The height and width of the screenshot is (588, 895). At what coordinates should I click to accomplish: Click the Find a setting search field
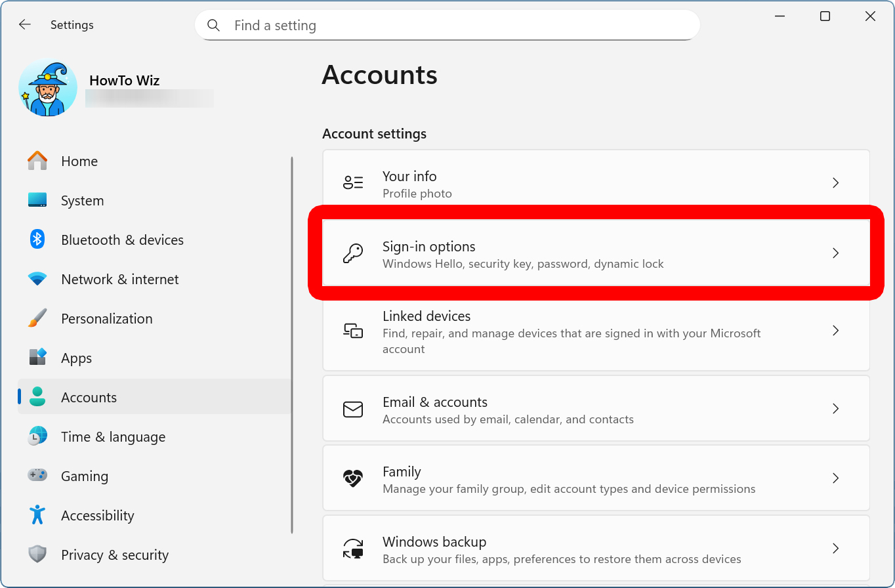pos(446,25)
